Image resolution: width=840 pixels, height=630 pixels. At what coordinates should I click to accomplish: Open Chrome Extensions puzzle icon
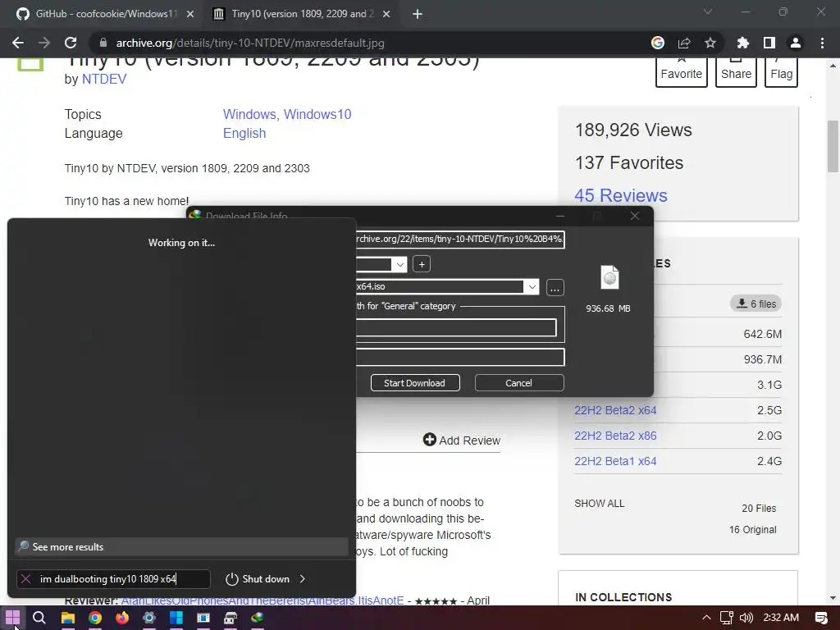743,43
